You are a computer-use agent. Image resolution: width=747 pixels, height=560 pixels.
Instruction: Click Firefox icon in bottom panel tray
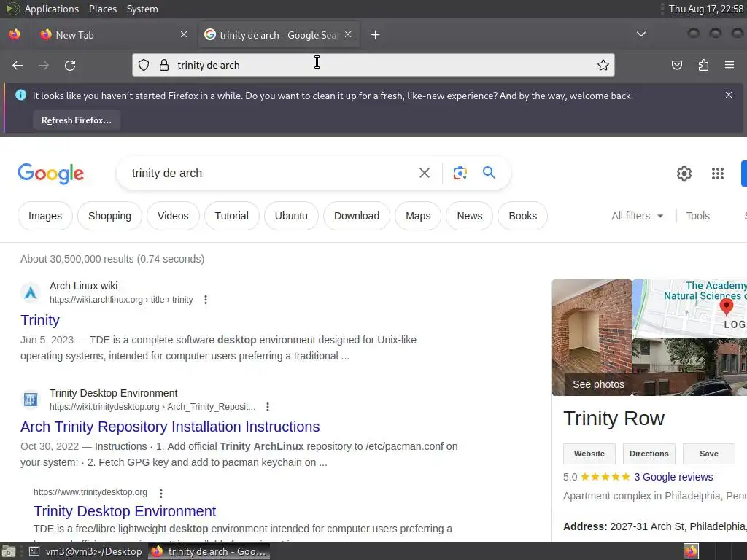click(x=691, y=551)
